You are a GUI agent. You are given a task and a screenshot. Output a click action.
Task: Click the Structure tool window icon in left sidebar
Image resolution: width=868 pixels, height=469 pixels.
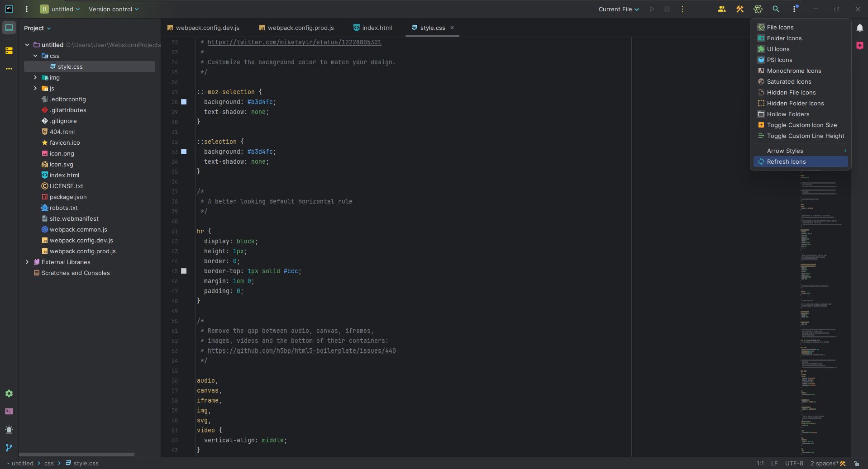pos(9,51)
